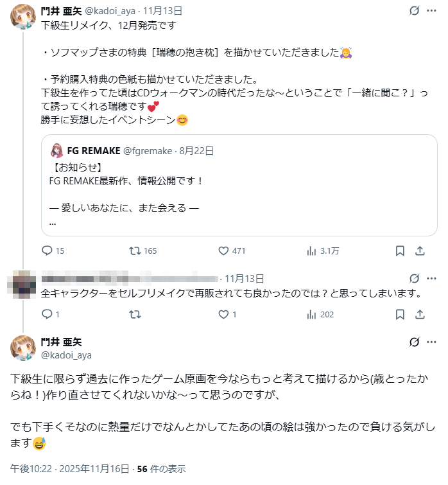The height and width of the screenshot is (485, 448).
Task: Retweet the blurred user's reply
Action: pos(135,314)
